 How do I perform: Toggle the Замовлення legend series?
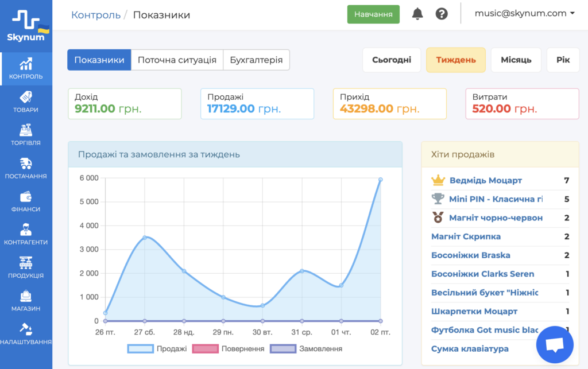307,349
